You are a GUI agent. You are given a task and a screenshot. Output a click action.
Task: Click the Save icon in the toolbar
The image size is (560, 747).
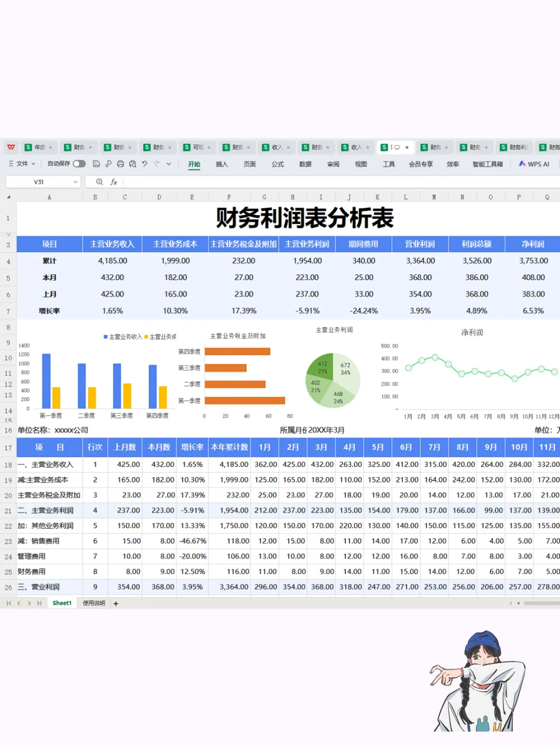pyautogui.click(x=96, y=164)
